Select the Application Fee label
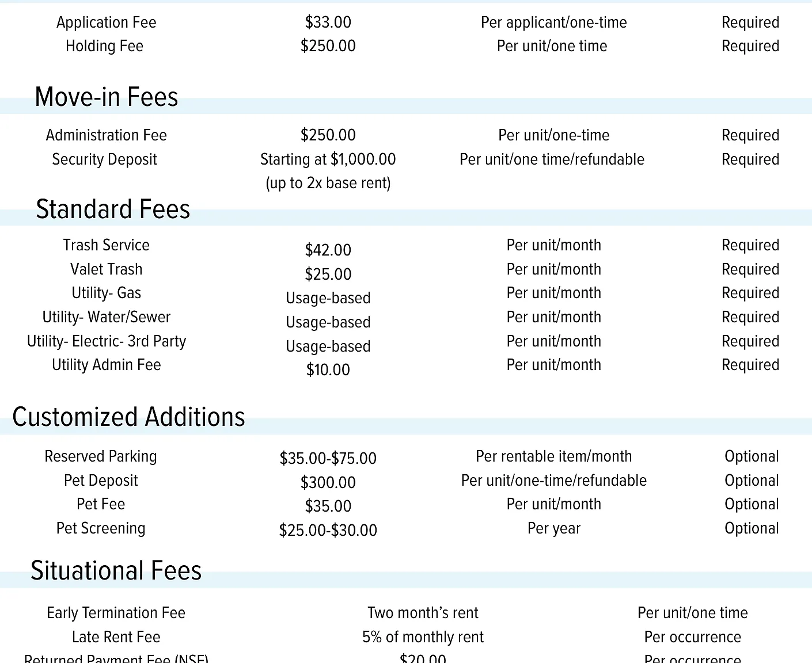 pos(107,22)
